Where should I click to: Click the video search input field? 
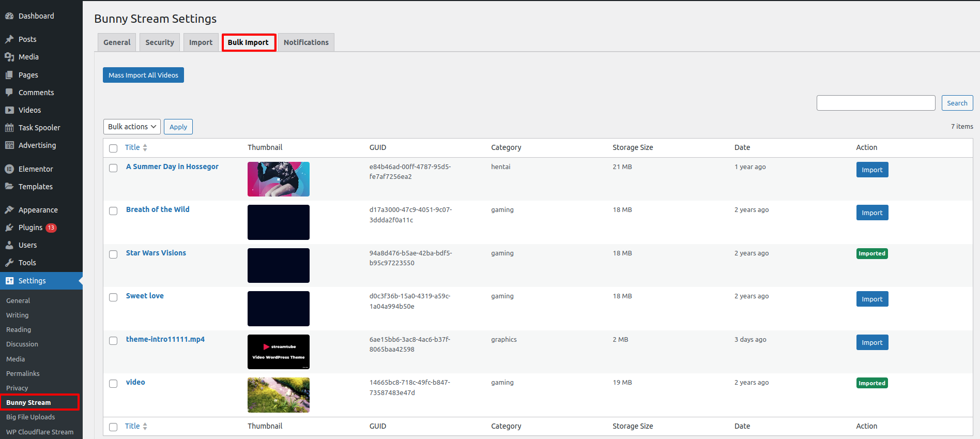[x=876, y=103]
